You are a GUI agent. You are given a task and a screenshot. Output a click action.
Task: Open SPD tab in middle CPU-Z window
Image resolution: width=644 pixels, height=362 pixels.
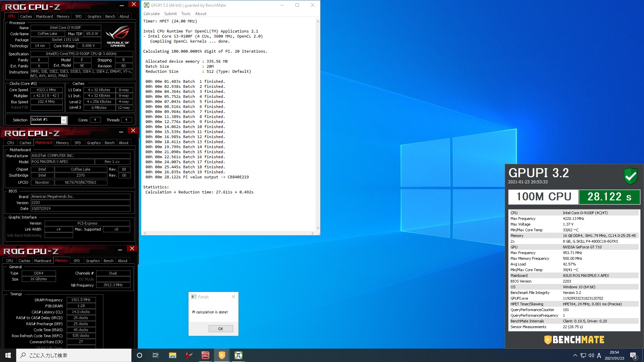(77, 143)
